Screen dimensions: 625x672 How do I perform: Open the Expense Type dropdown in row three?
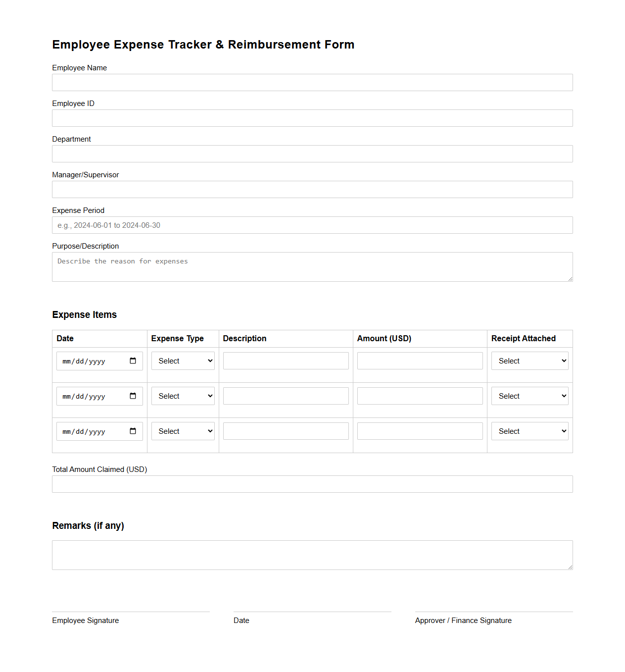click(183, 431)
